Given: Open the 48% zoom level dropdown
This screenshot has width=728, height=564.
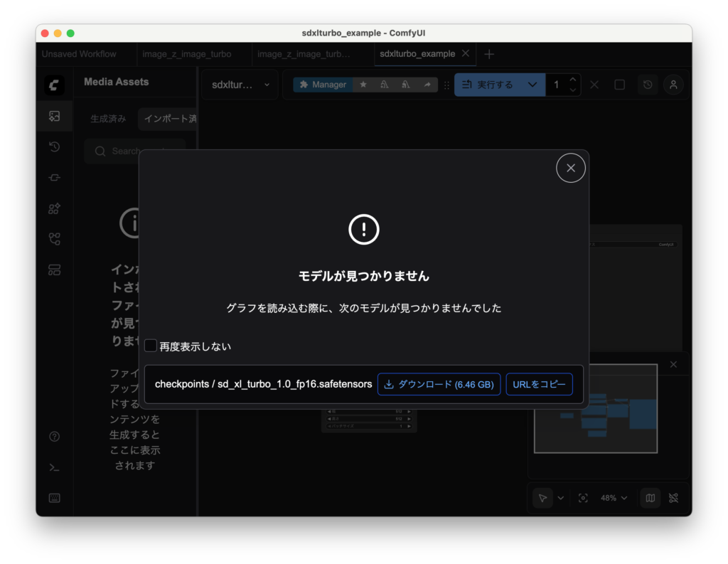Looking at the screenshot, I should [614, 498].
